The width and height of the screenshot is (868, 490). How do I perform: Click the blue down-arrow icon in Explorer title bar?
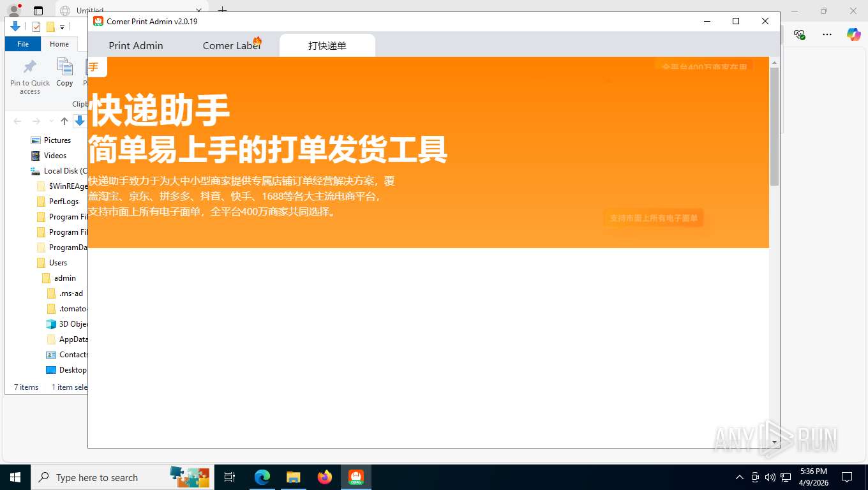coord(16,27)
